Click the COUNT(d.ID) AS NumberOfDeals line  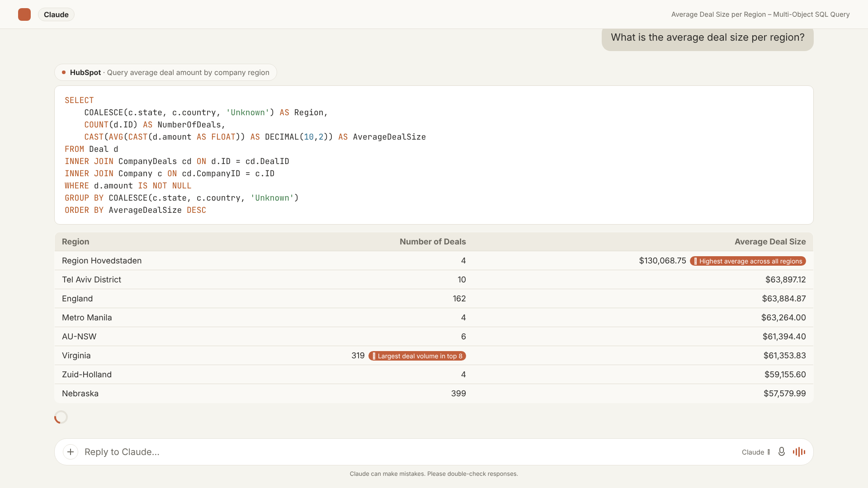pyautogui.click(x=155, y=125)
